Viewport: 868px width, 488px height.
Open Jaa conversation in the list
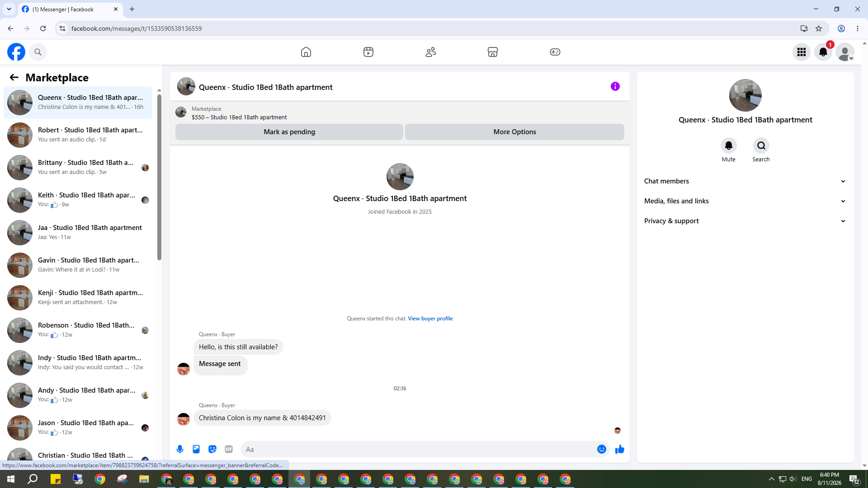(x=78, y=233)
